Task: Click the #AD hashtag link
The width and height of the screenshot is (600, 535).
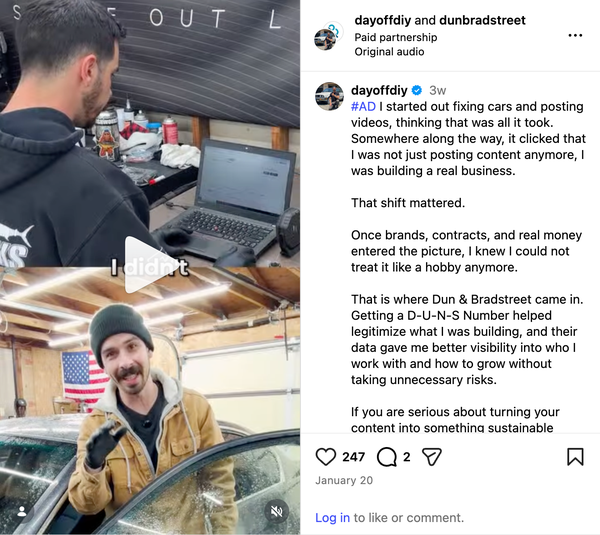Action: tap(363, 106)
